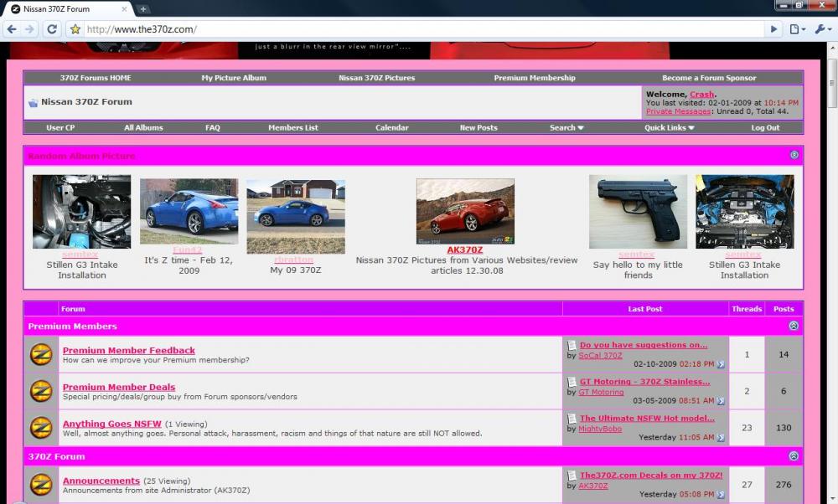The image size is (838, 504).
Task: Open Premium Membership page
Action: point(535,78)
